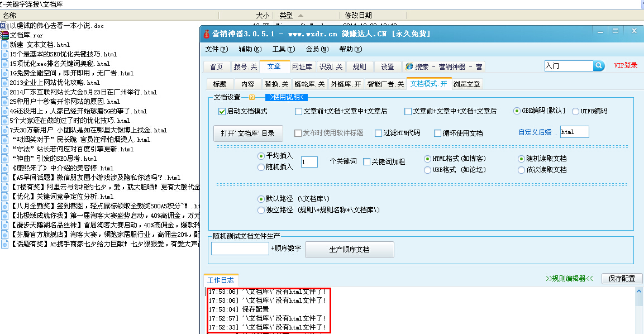Click the 类型 column sort arrow
The image size is (644, 334).
click(x=300, y=15)
